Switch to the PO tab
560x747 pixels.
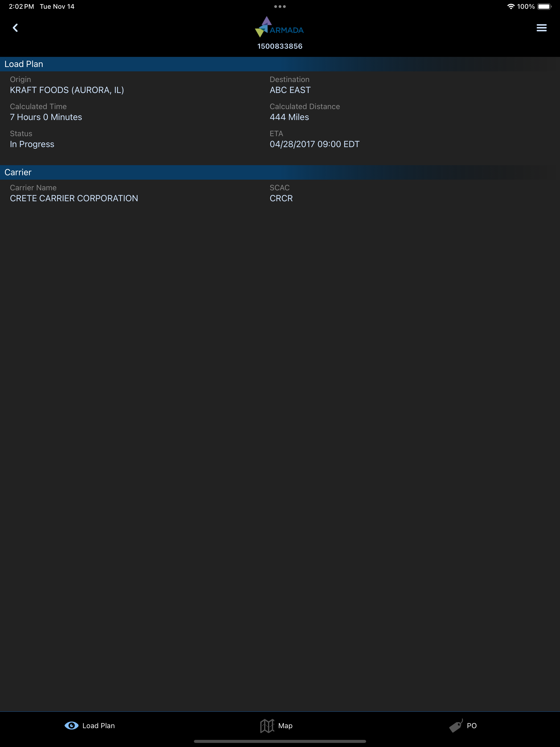coord(471,726)
